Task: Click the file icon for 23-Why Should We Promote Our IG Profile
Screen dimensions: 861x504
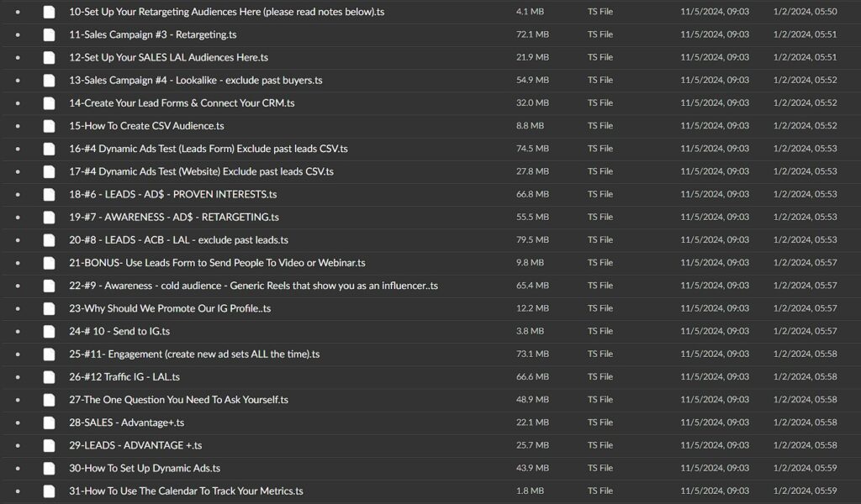Action: coord(50,308)
